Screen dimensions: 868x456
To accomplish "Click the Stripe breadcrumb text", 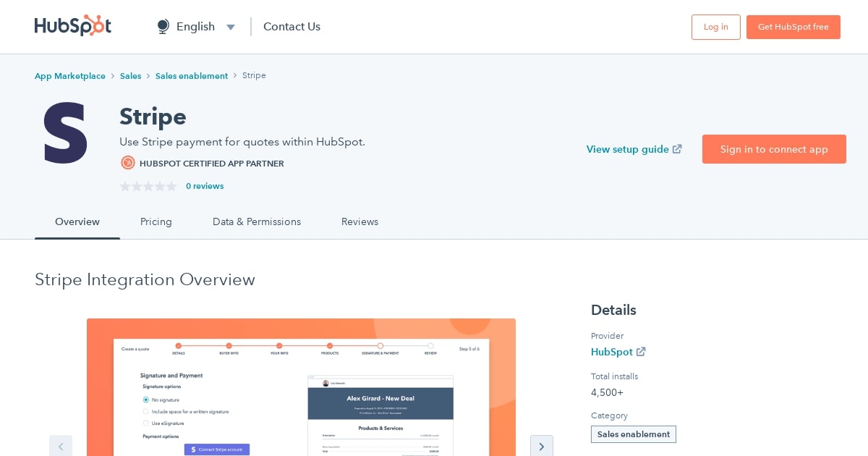I will [x=254, y=75].
